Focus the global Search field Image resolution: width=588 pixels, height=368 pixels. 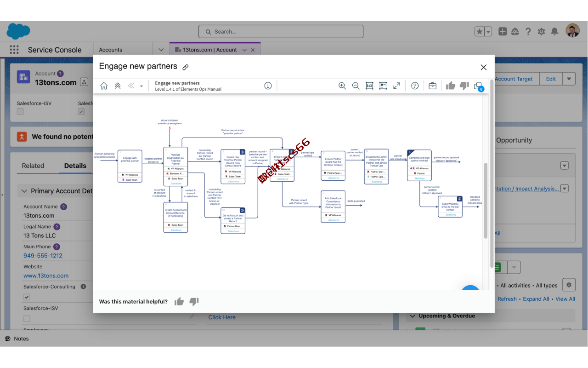point(281,31)
